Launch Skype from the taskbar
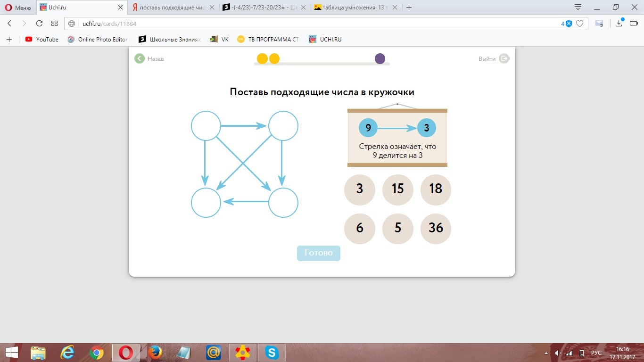Screen dimensions: 644x362 pyautogui.click(x=272, y=352)
